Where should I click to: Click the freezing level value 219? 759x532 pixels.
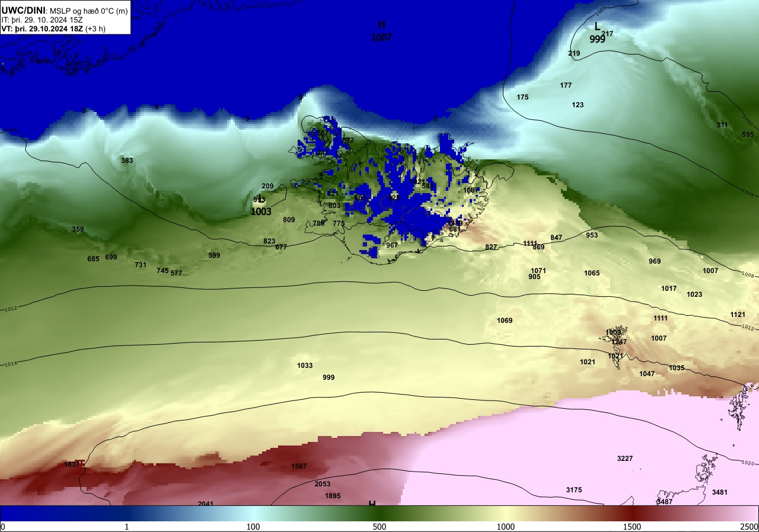[x=574, y=53]
